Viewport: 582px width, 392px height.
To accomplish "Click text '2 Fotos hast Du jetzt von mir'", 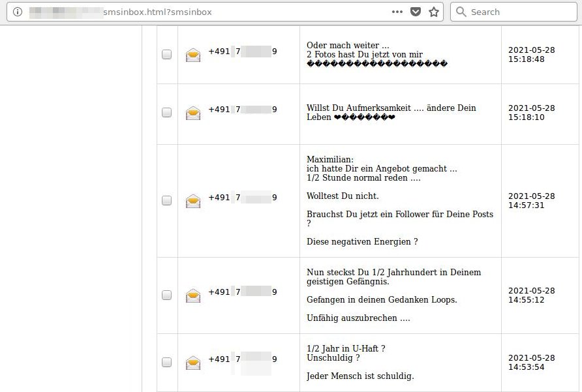I will [x=365, y=55].
